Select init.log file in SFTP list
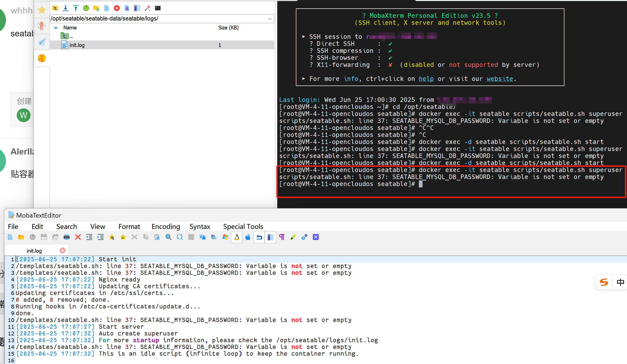627x364 pixels. (162, 45)
